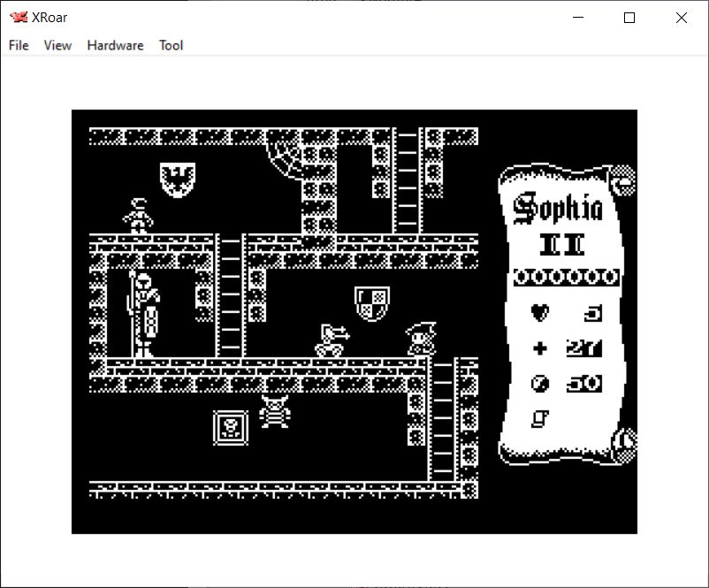Click the XRoar dragon icon in title bar
The width and height of the screenshot is (709, 588).
pos(18,18)
